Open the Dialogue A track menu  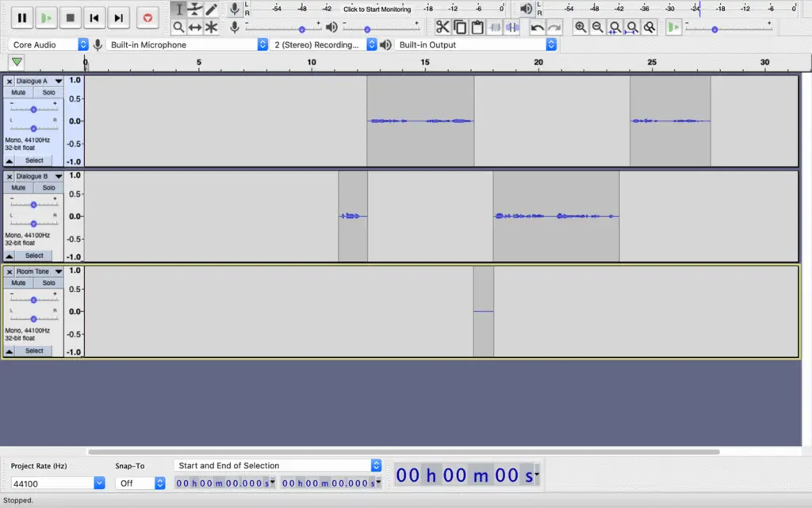pos(39,82)
